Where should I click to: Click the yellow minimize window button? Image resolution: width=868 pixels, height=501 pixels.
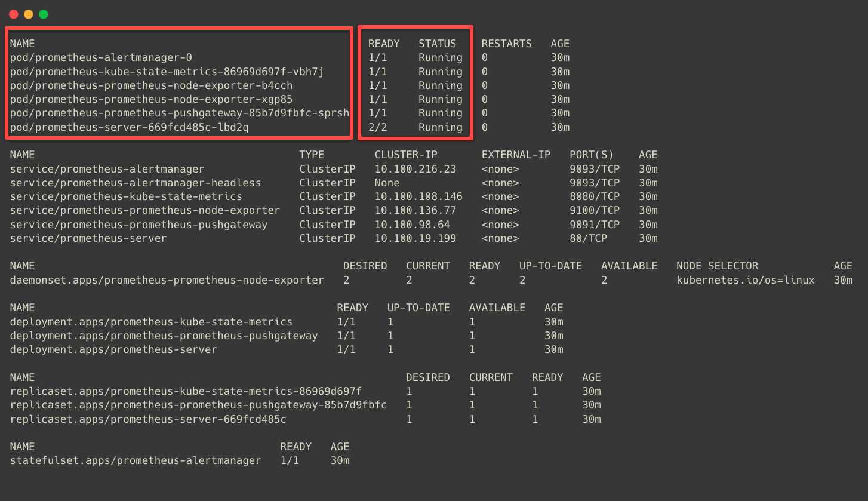point(27,14)
